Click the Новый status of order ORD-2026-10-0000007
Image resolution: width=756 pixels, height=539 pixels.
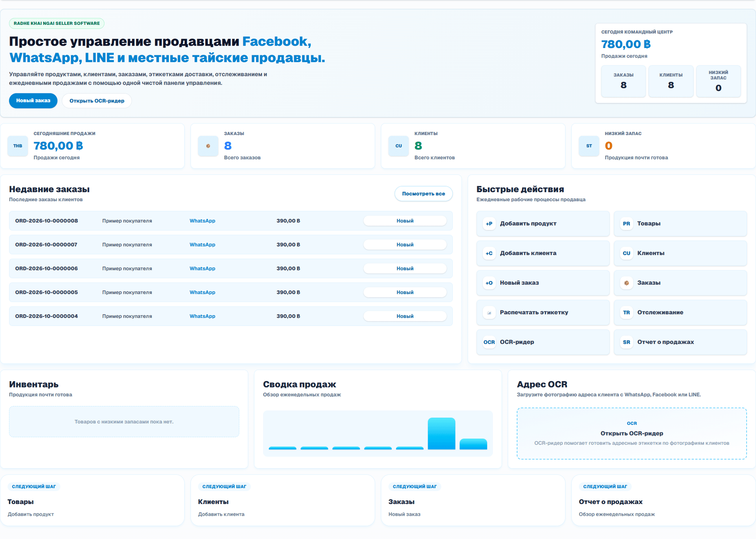pos(405,245)
